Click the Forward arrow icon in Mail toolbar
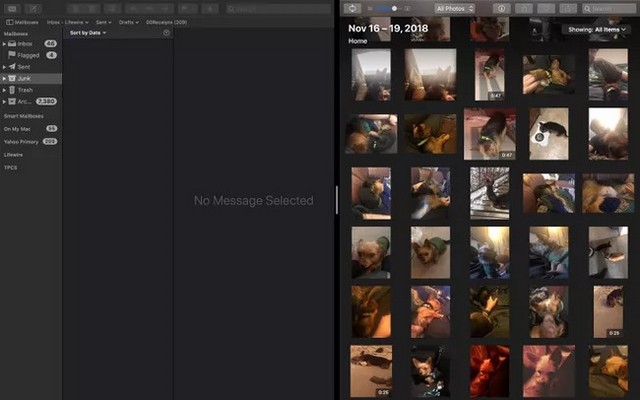 point(165,8)
